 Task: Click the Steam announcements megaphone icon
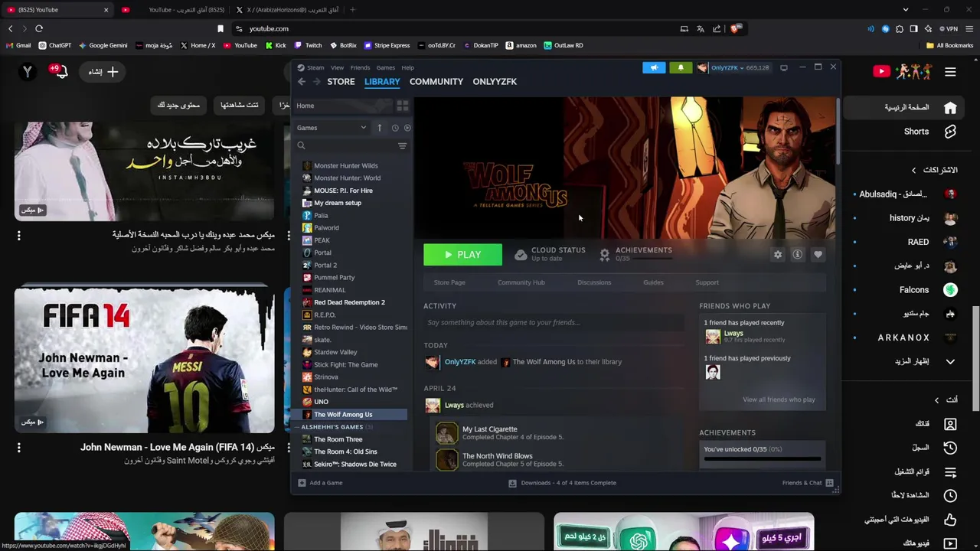(654, 67)
